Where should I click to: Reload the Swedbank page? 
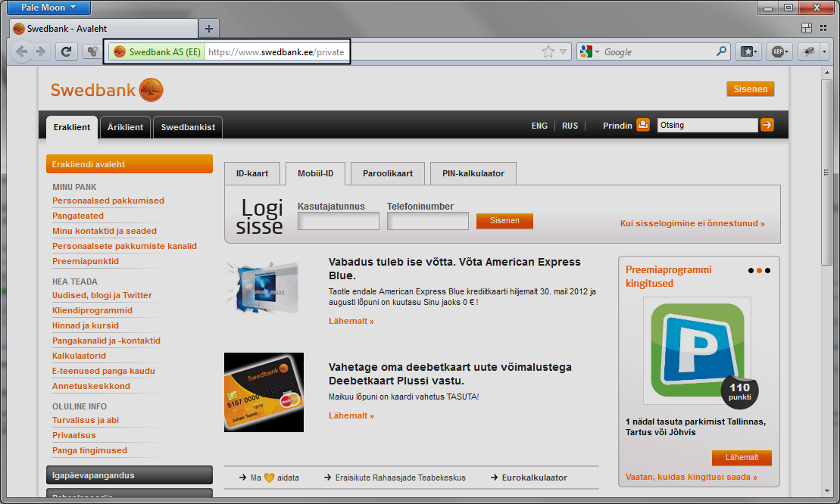[67, 51]
